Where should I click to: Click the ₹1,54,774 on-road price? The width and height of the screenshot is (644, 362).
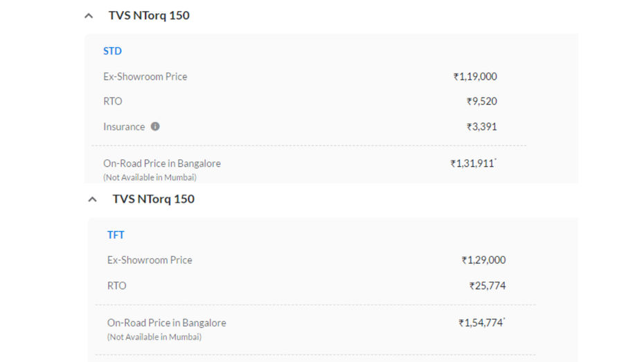tap(481, 323)
